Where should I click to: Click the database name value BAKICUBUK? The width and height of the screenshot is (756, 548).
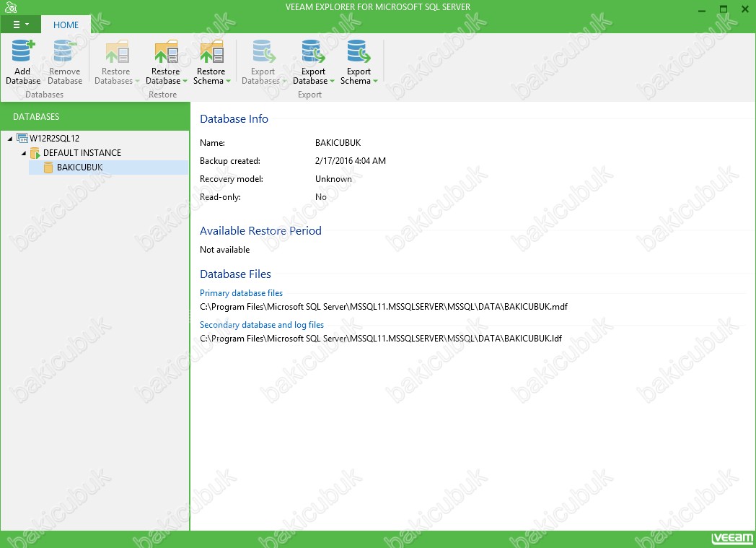tap(338, 143)
